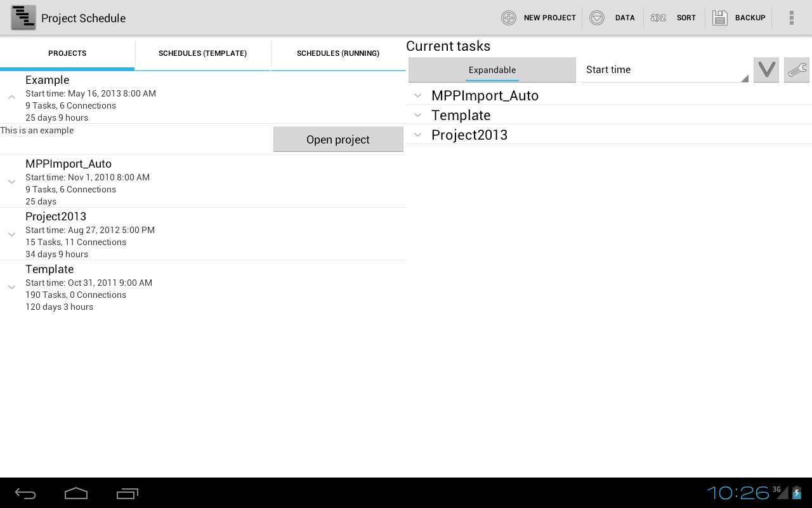The width and height of the screenshot is (812, 508).
Task: Tap the Android home button
Action: point(76,493)
